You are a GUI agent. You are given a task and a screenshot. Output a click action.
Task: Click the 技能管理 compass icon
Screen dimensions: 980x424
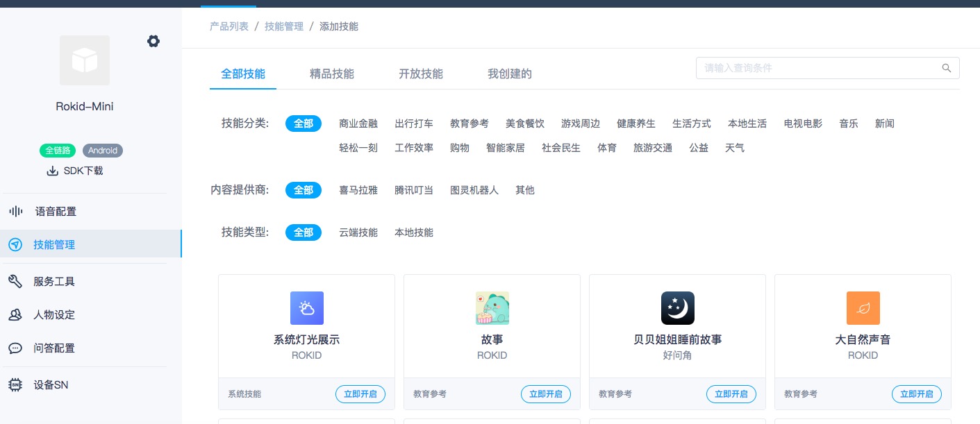[x=15, y=245]
